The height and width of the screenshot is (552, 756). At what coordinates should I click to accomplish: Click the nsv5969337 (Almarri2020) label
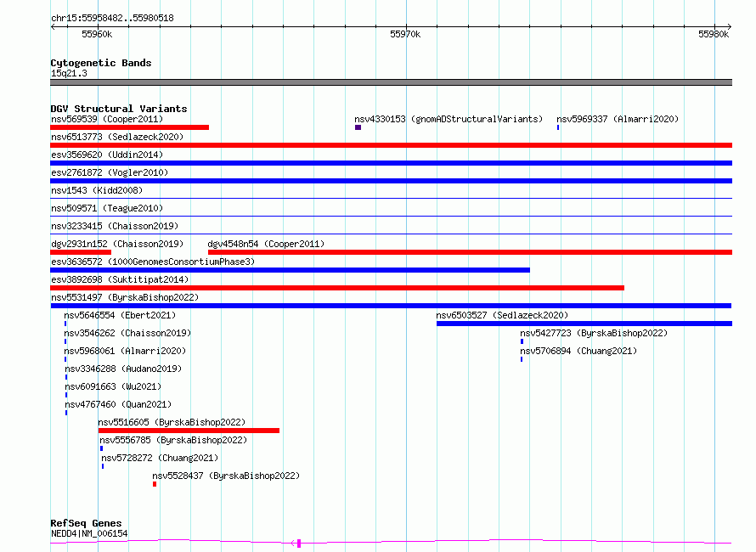tap(618, 119)
